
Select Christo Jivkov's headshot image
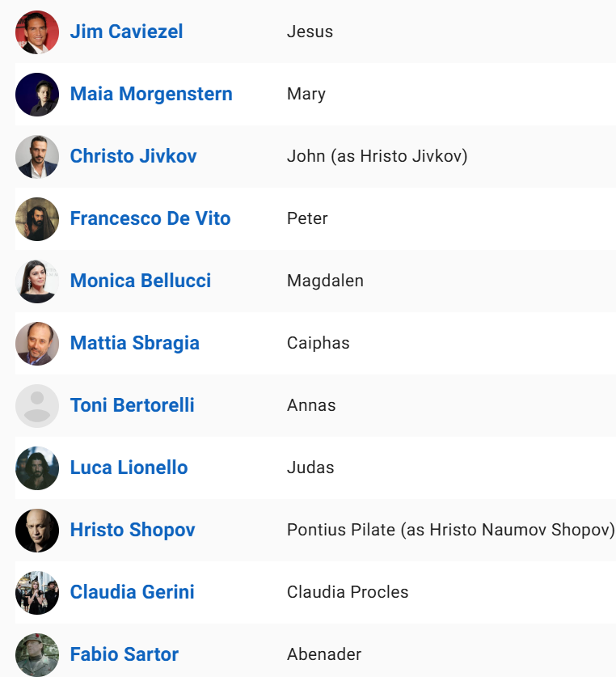37,156
